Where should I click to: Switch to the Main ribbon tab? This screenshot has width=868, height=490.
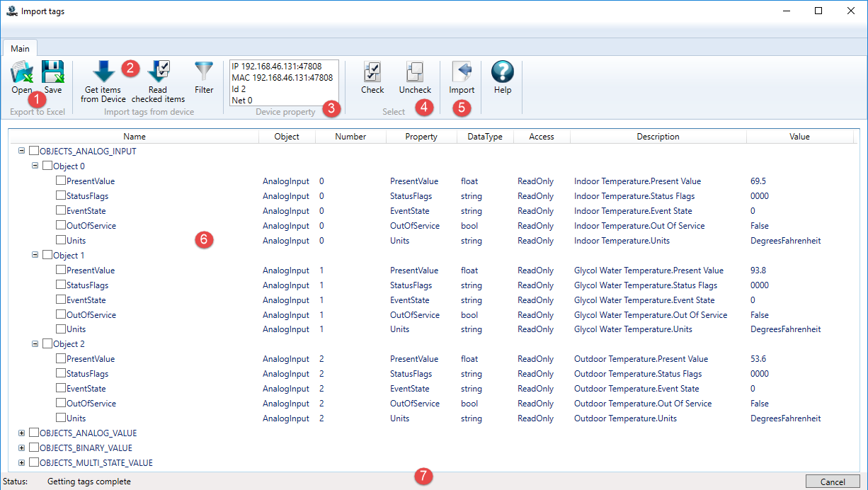pos(20,48)
